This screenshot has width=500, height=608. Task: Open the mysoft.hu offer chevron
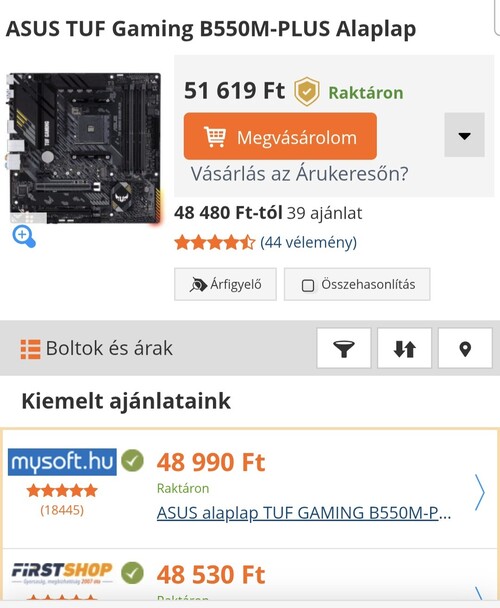coord(480,492)
